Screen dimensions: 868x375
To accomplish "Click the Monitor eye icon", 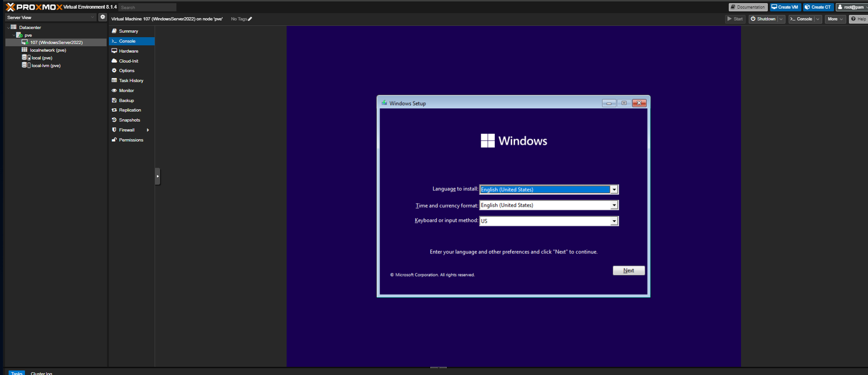I will pyautogui.click(x=114, y=90).
